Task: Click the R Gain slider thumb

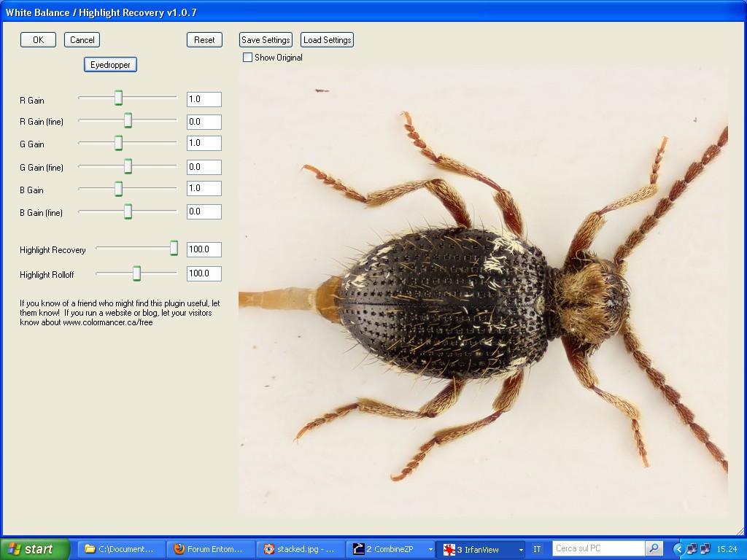Action: (118, 98)
